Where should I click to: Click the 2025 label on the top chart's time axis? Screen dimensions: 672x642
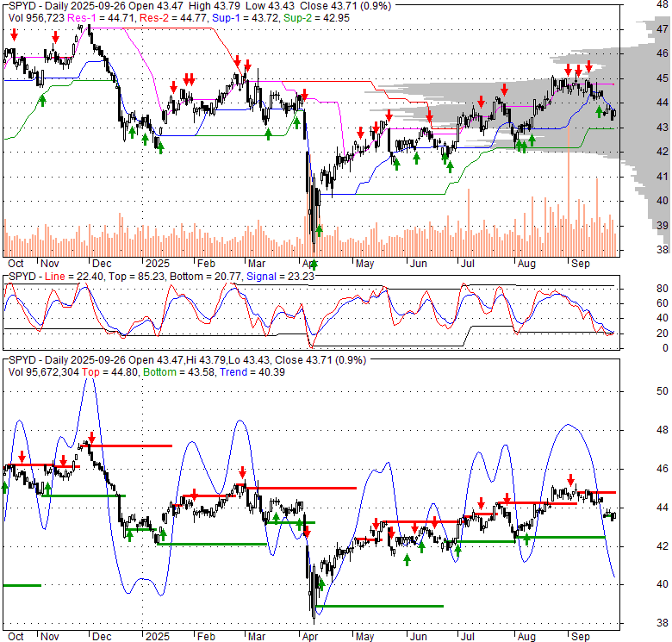158,264
